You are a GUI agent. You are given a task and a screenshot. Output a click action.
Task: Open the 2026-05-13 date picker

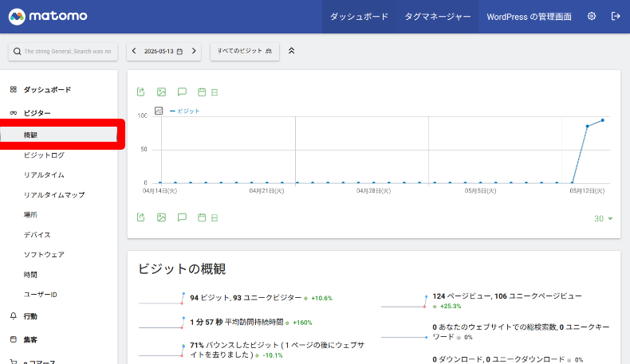[163, 51]
